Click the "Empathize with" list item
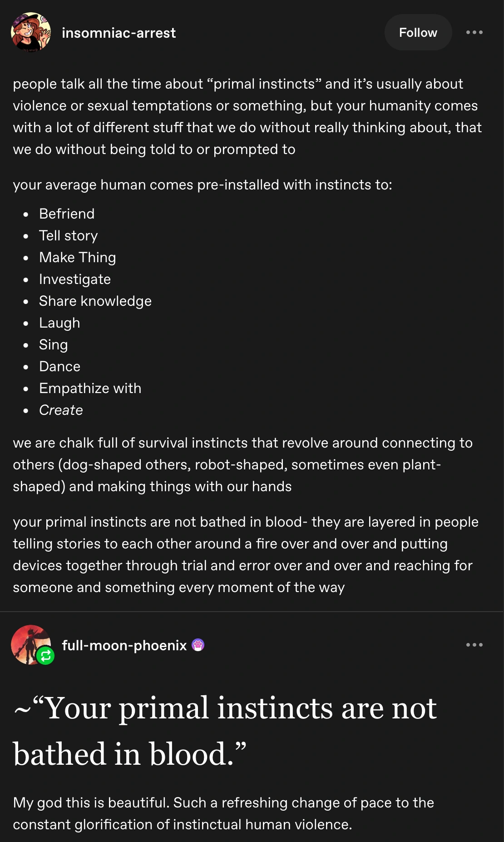The height and width of the screenshot is (842, 504). click(x=90, y=388)
